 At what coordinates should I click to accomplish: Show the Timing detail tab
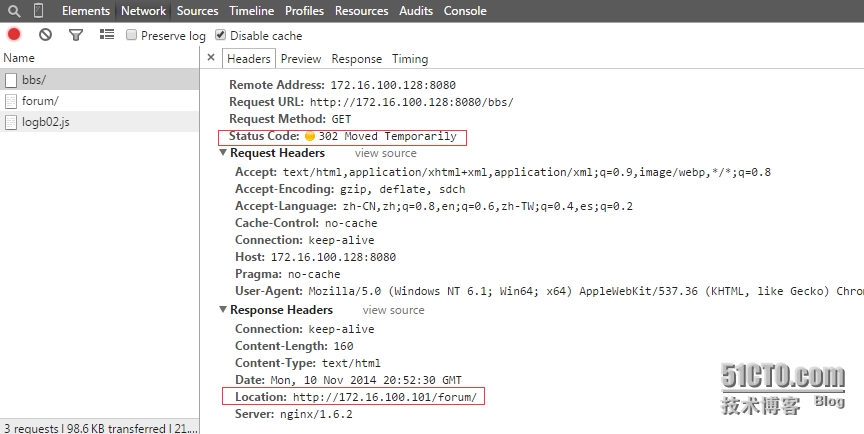click(410, 59)
